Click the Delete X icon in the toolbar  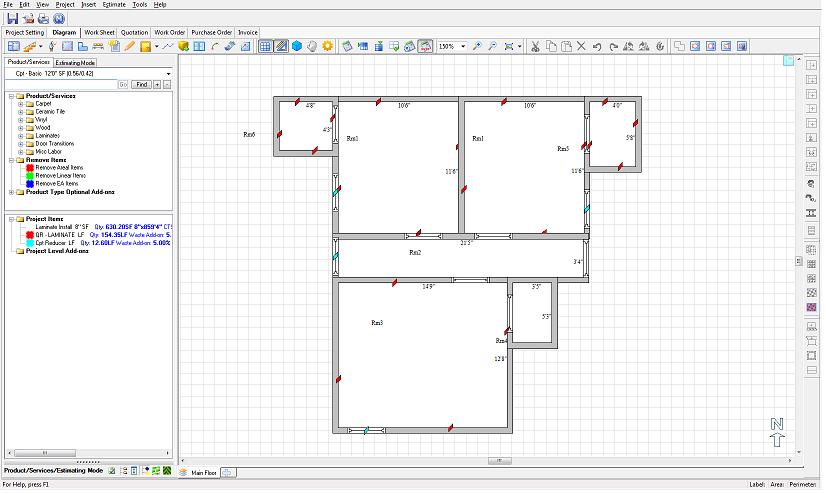(x=580, y=46)
